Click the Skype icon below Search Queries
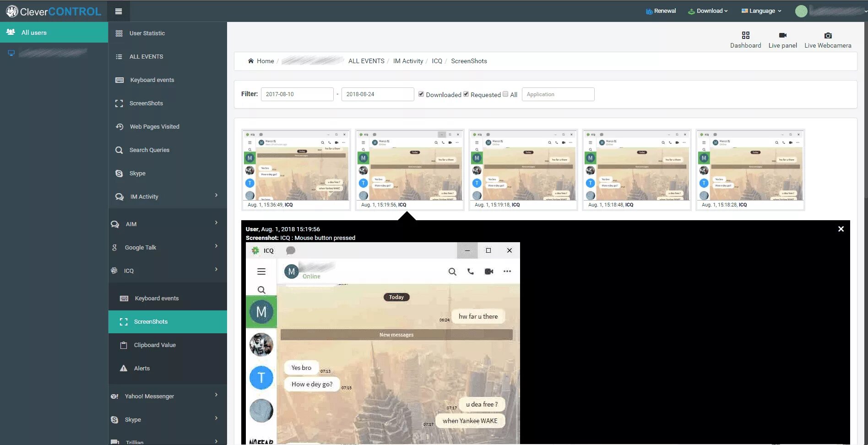The height and width of the screenshot is (445, 868). [x=119, y=174]
